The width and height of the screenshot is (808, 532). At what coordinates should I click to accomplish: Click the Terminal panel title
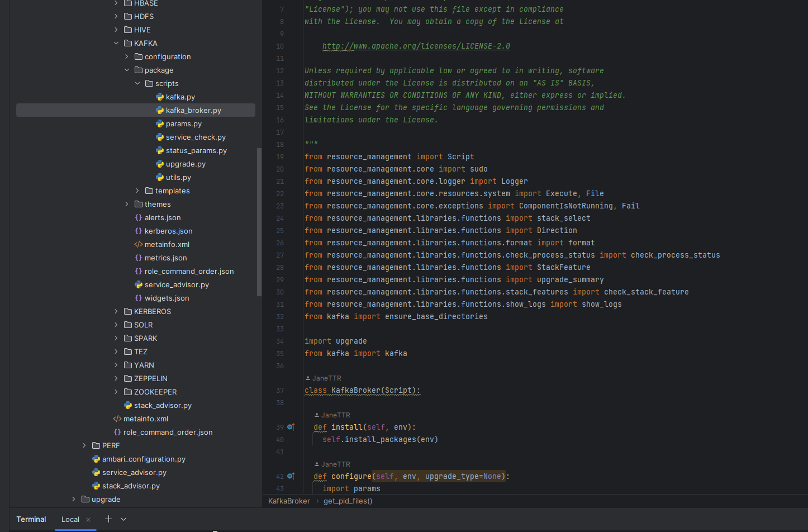coord(31,519)
